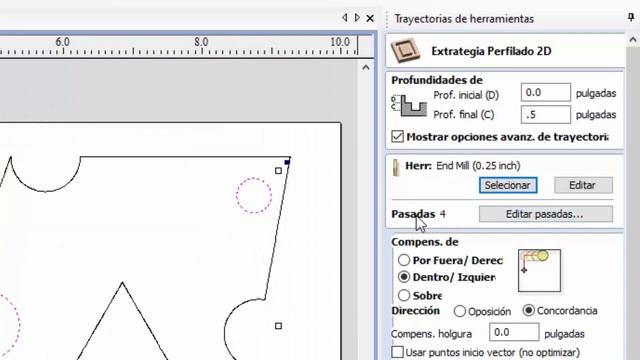Screen dimensions: 640x360
Task: Select the upper square vector node
Action: (278, 171)
